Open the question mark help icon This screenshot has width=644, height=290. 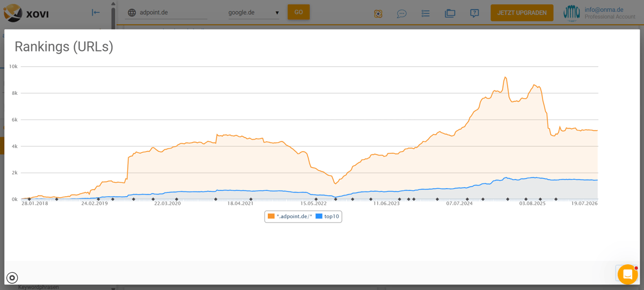474,13
